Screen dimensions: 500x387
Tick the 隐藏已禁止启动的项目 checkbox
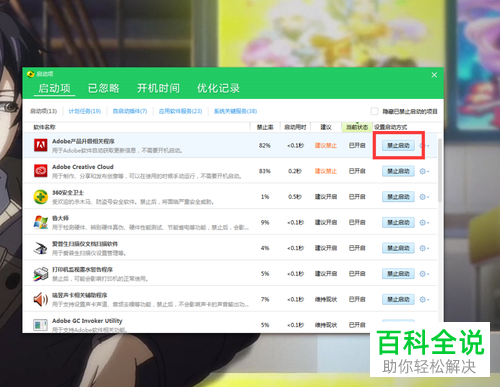[375, 111]
